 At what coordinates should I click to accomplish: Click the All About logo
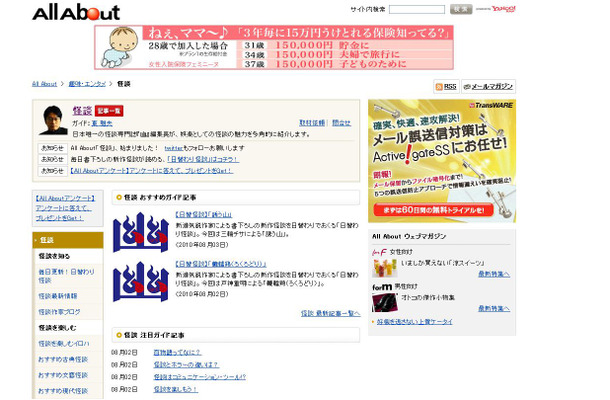[x=75, y=12]
